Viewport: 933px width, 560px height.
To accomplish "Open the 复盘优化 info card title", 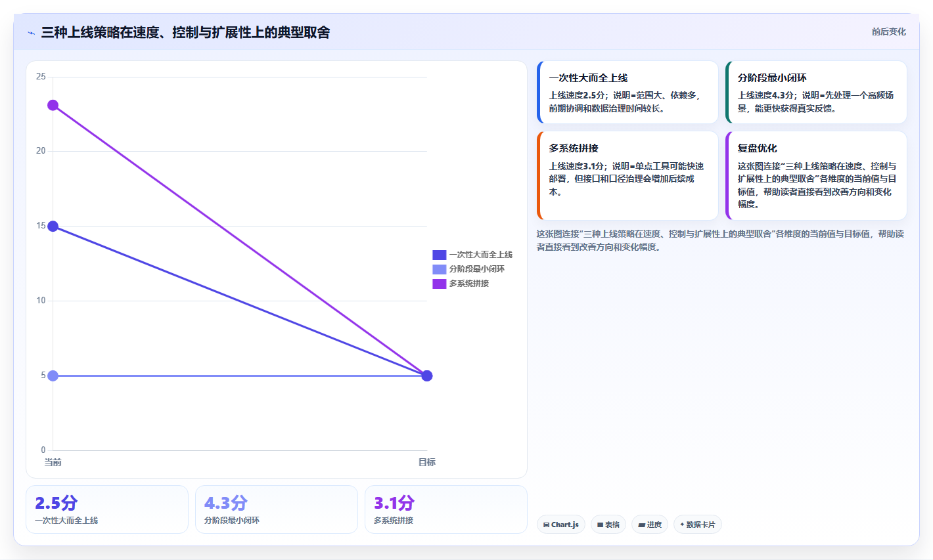I will 757,148.
